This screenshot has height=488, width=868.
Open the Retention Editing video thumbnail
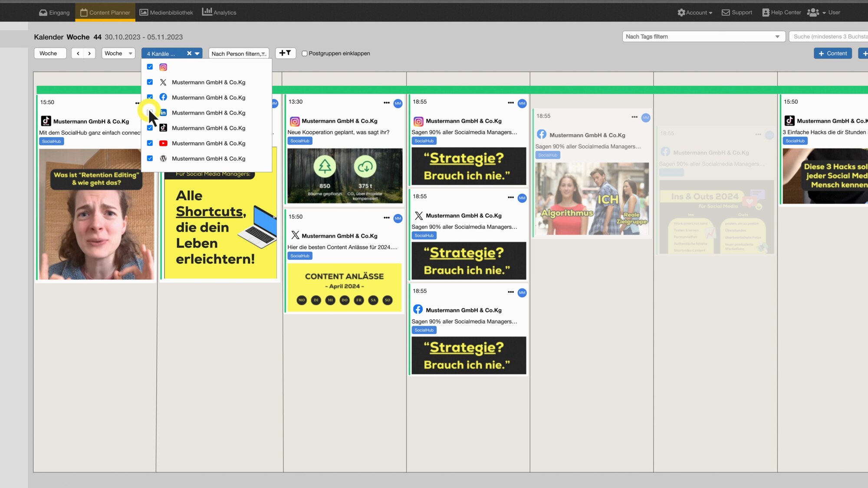click(x=96, y=214)
